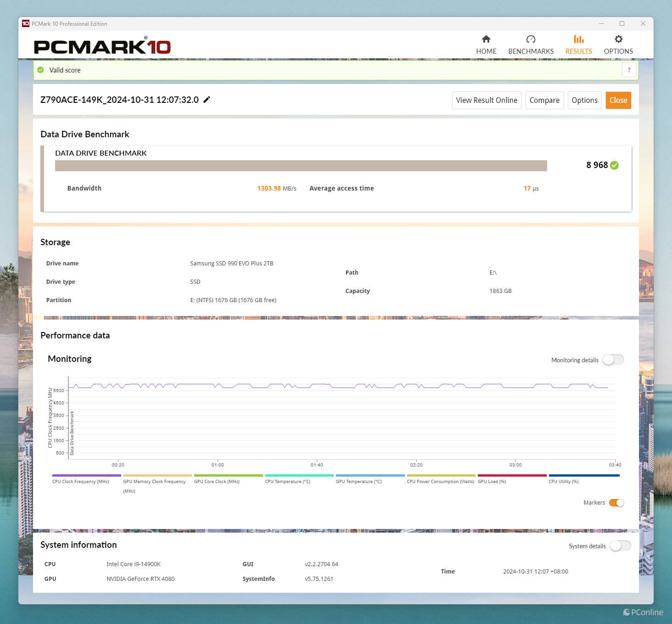Click View Result Online button

coord(486,100)
